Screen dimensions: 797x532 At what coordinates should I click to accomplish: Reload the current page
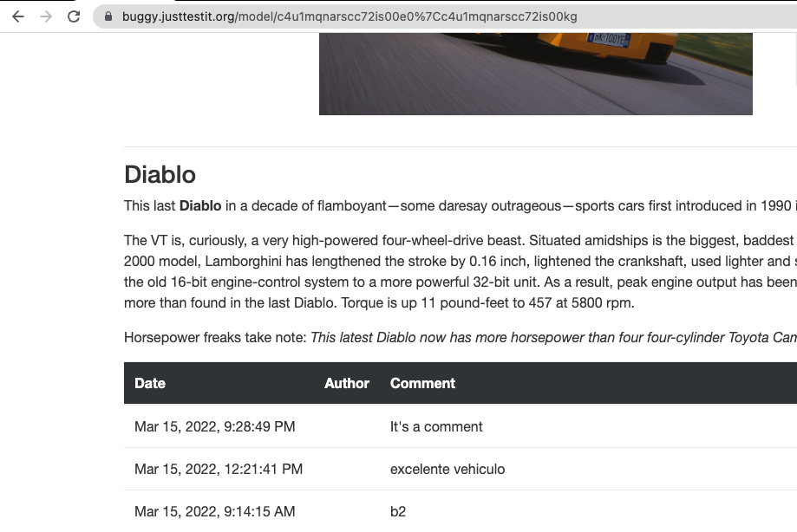point(74,16)
